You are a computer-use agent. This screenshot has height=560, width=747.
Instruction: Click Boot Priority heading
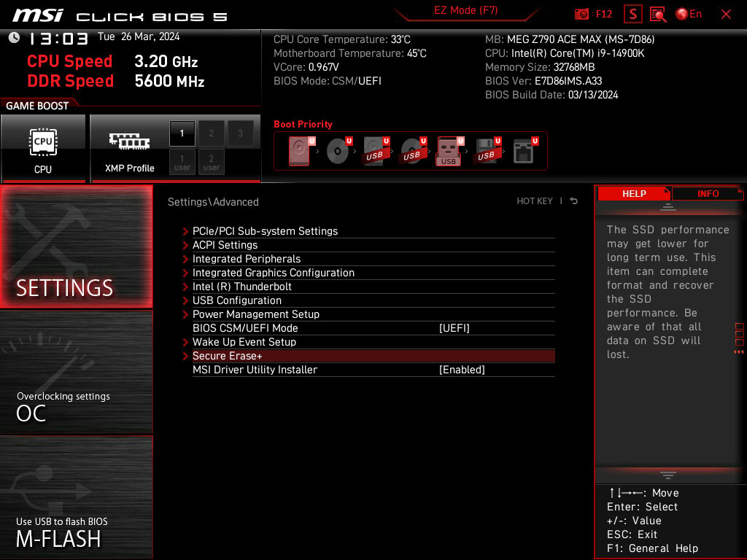tap(303, 124)
